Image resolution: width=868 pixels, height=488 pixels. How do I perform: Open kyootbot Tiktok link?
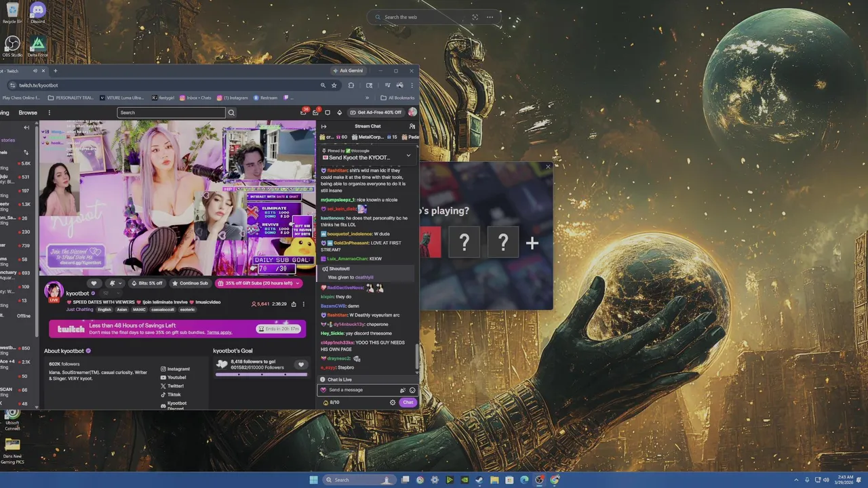point(171,394)
